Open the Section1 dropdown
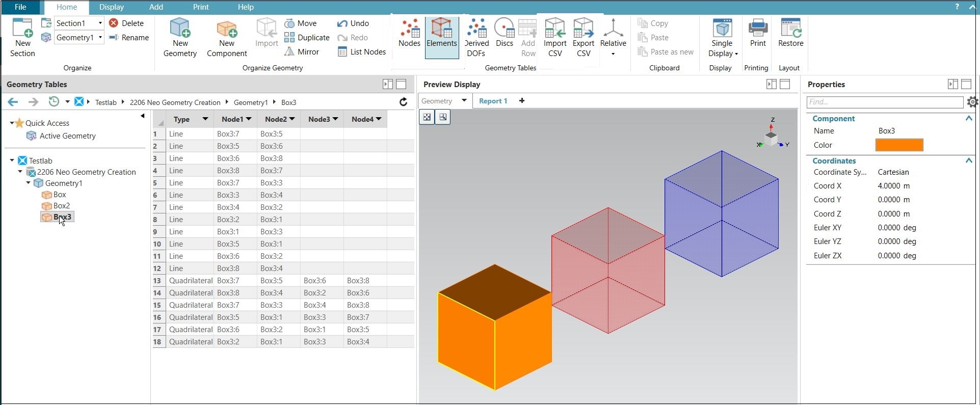The width and height of the screenshot is (980, 405). (100, 23)
